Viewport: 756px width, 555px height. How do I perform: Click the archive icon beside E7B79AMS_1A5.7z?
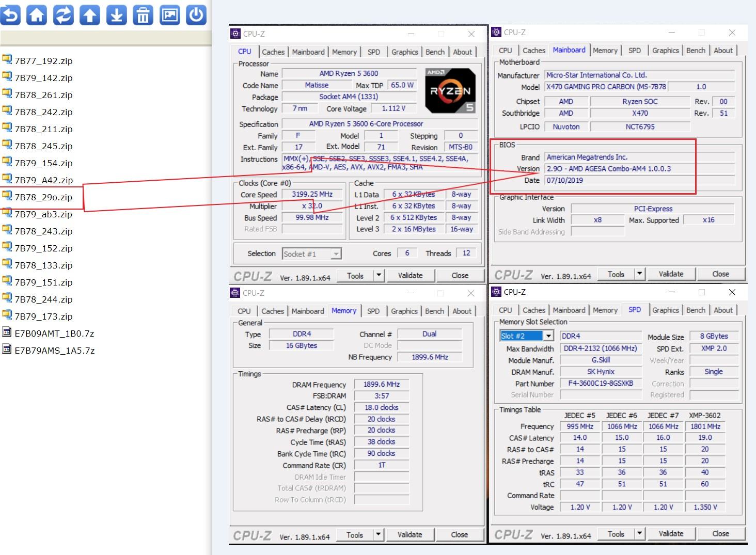7,350
